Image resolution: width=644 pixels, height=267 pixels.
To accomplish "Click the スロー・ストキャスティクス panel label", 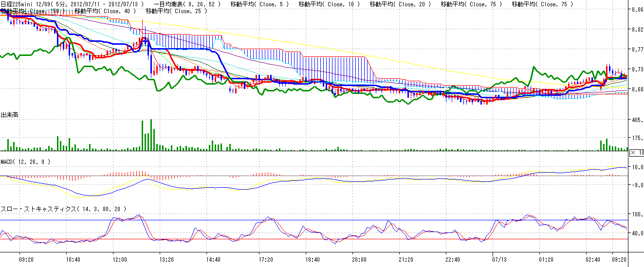I will point(63,209).
